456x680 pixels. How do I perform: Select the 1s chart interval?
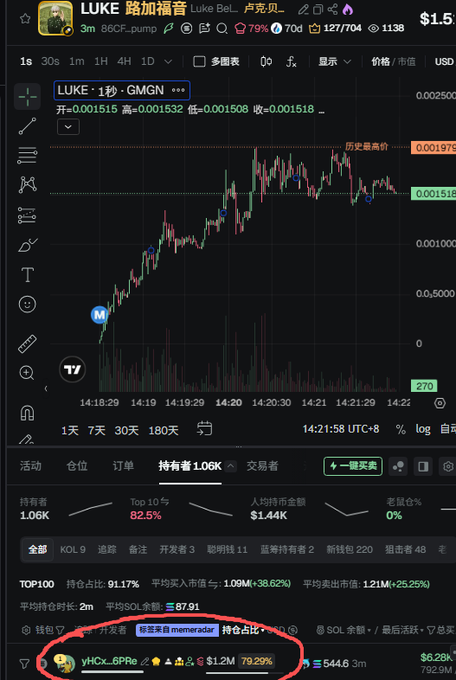(26, 62)
